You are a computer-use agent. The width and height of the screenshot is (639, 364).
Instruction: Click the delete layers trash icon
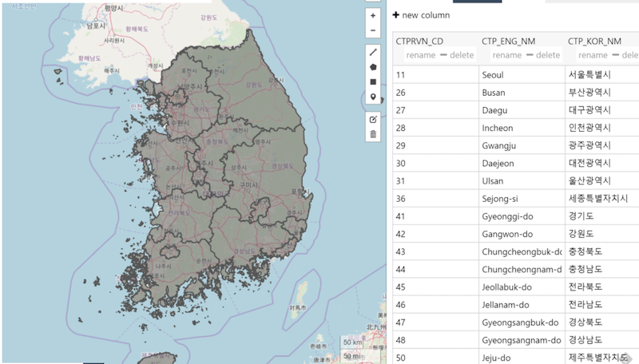tap(373, 134)
